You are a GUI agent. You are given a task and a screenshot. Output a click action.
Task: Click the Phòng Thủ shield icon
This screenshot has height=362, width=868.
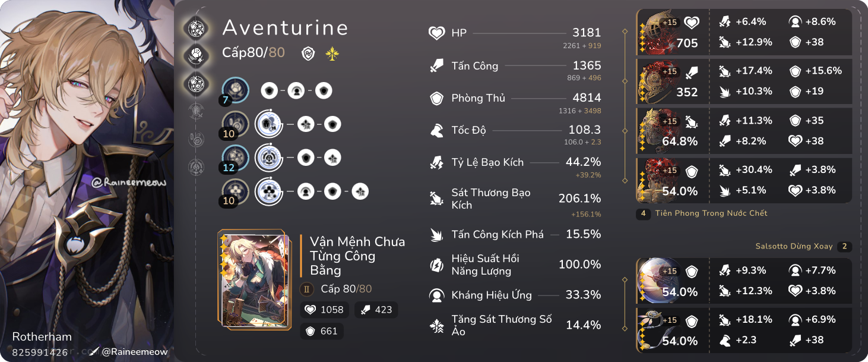(437, 99)
